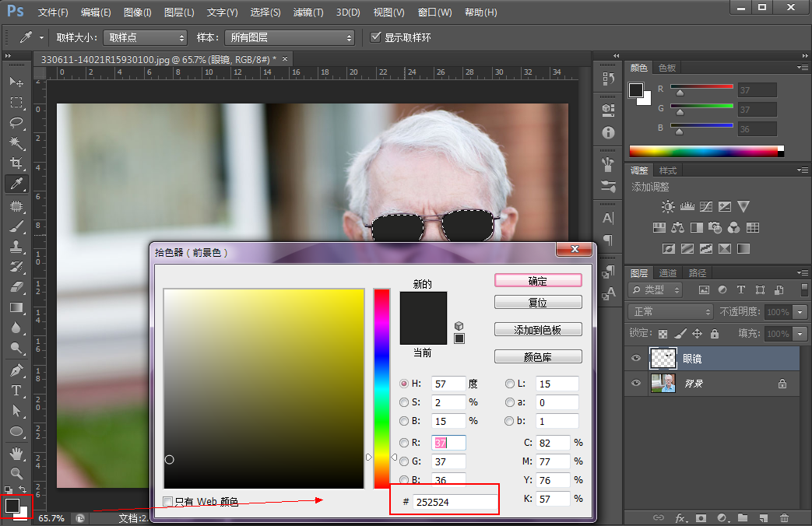Image resolution: width=812 pixels, height=526 pixels.
Task: Switch to the 通道 tab
Action: [668, 273]
